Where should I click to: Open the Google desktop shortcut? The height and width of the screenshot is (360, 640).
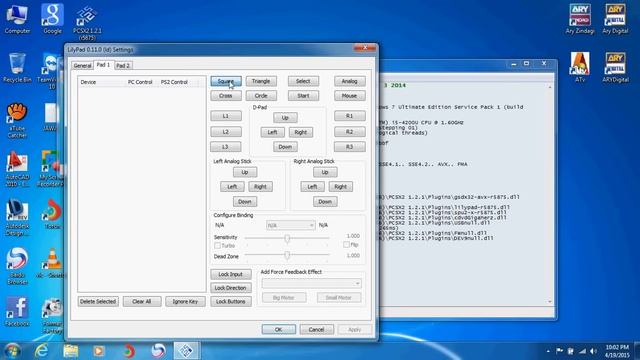point(52,19)
